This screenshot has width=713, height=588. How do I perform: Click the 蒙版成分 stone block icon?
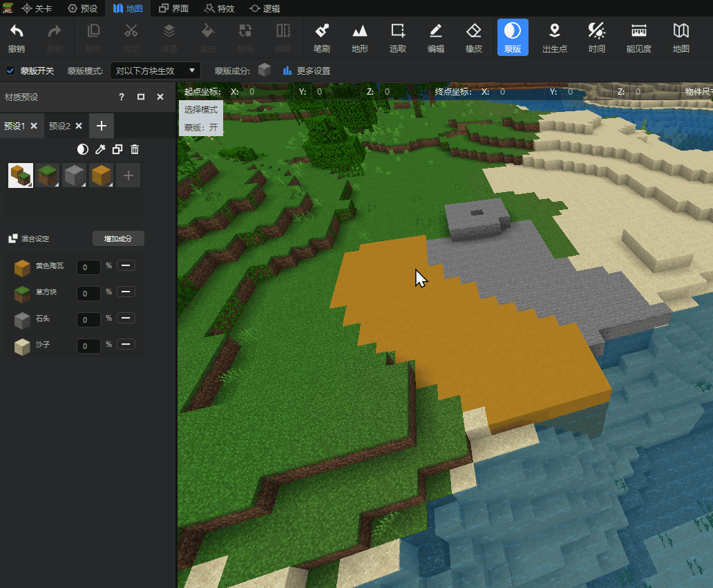pyautogui.click(x=265, y=70)
